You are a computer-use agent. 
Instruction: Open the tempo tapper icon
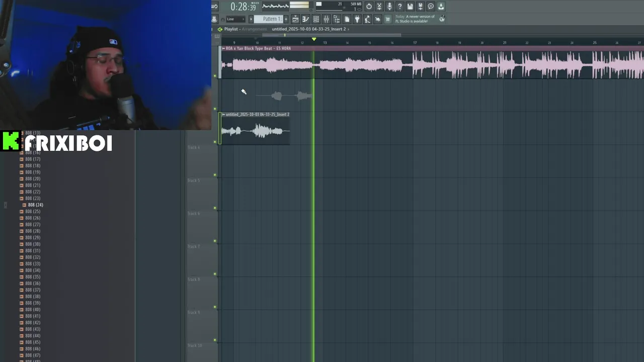367,19
